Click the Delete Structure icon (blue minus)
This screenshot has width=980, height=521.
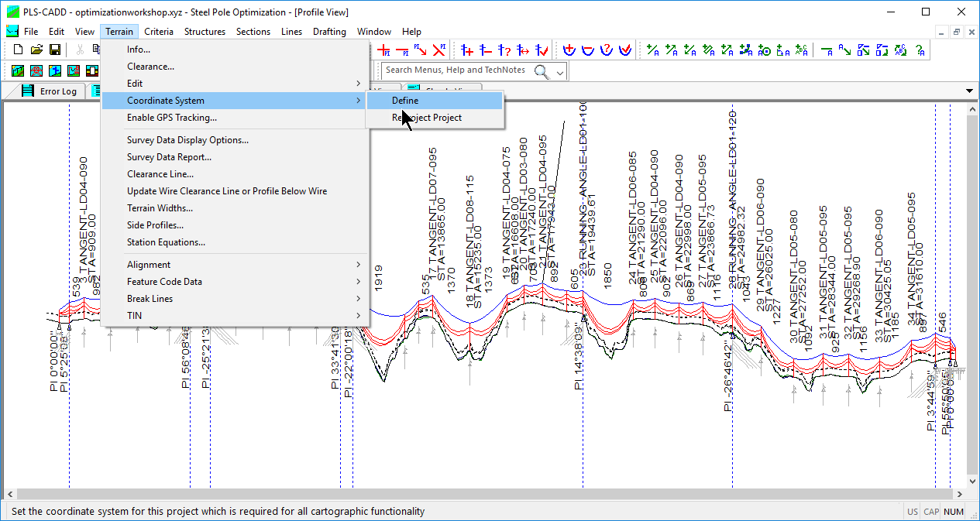(x=487, y=50)
